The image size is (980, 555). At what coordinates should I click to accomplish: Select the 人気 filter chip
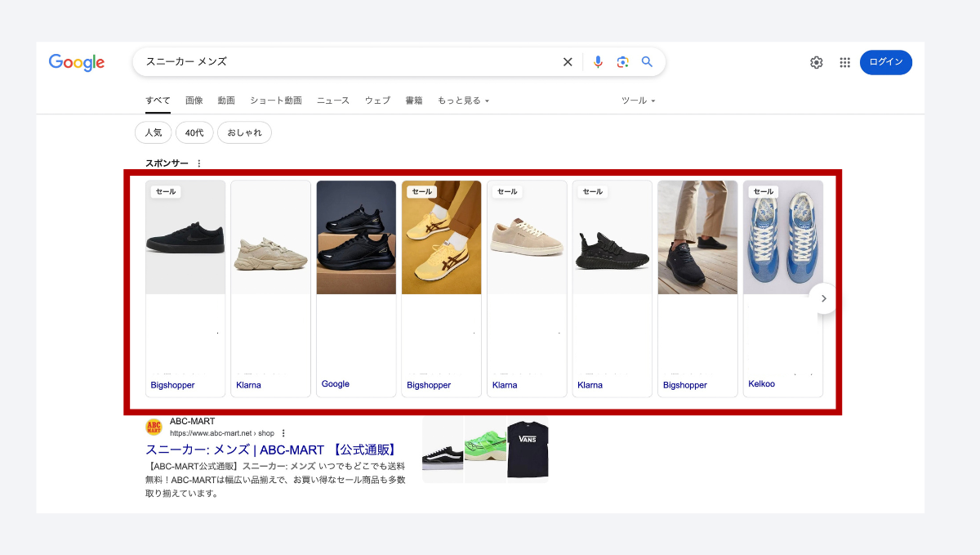154,132
